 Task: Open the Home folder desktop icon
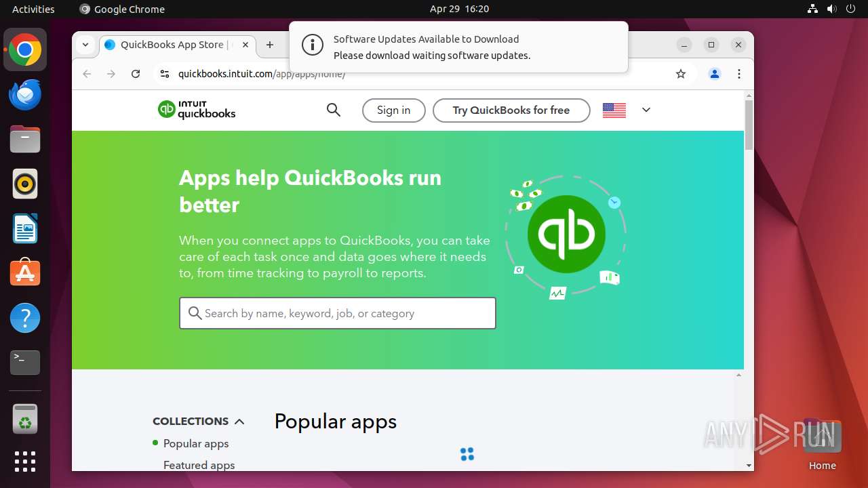coord(822,445)
